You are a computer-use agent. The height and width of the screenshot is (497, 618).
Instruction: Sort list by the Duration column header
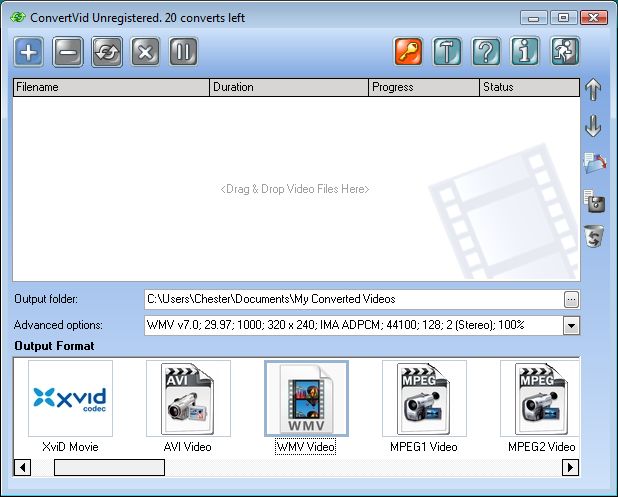pyautogui.click(x=289, y=87)
